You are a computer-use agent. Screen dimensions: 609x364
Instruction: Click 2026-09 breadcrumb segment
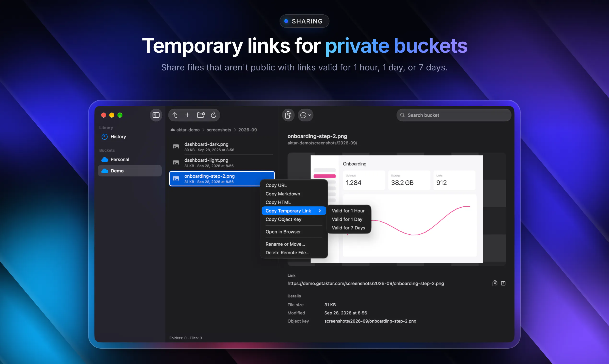click(247, 130)
